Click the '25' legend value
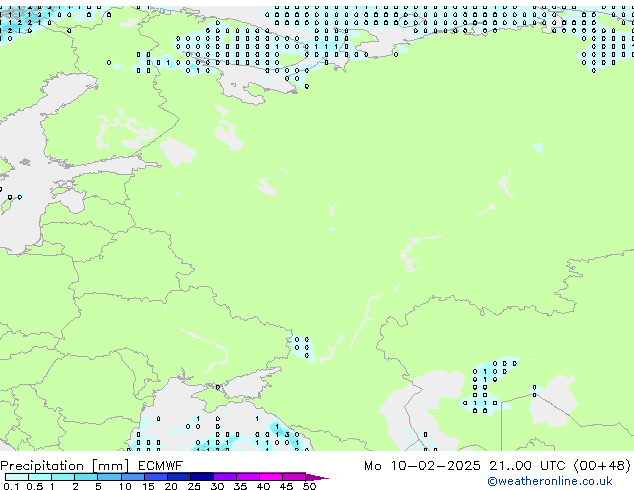Screen dimensions: 634x490 tap(194, 486)
